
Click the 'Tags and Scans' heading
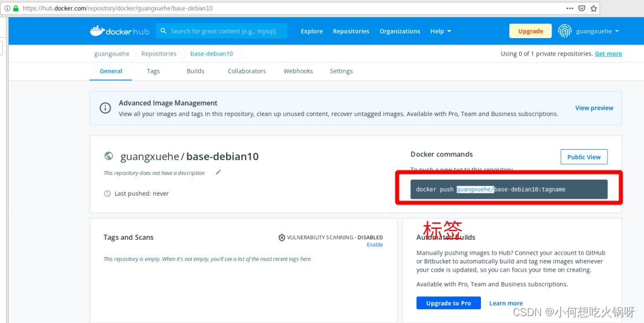pyautogui.click(x=128, y=237)
